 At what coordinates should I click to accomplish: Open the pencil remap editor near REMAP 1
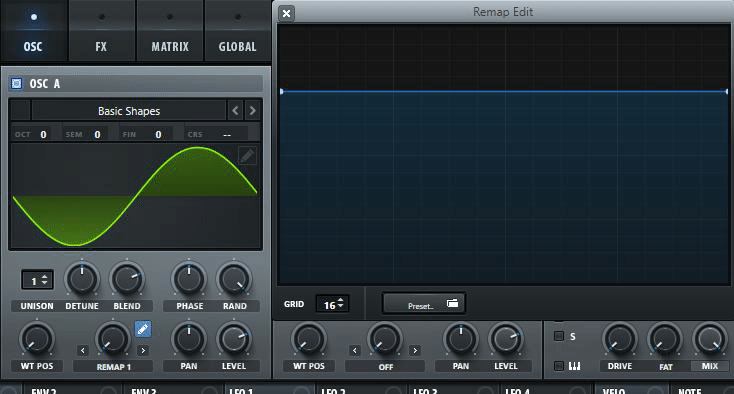coord(143,329)
